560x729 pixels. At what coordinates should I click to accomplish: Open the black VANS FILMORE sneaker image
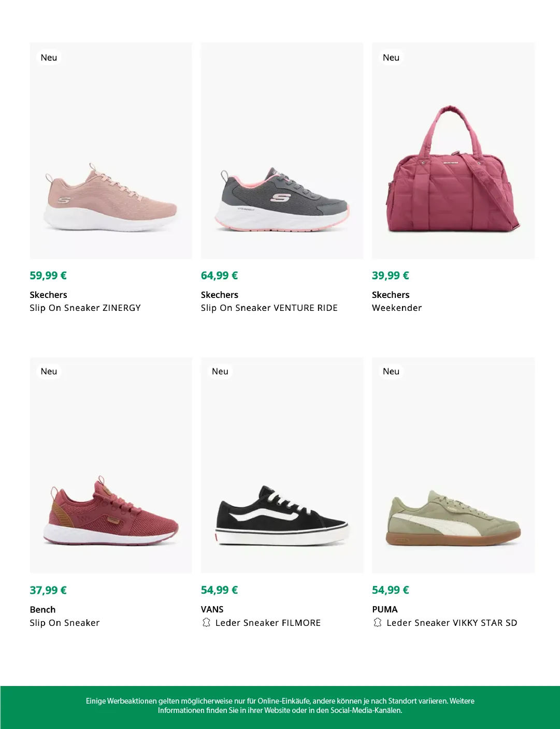pos(282,516)
